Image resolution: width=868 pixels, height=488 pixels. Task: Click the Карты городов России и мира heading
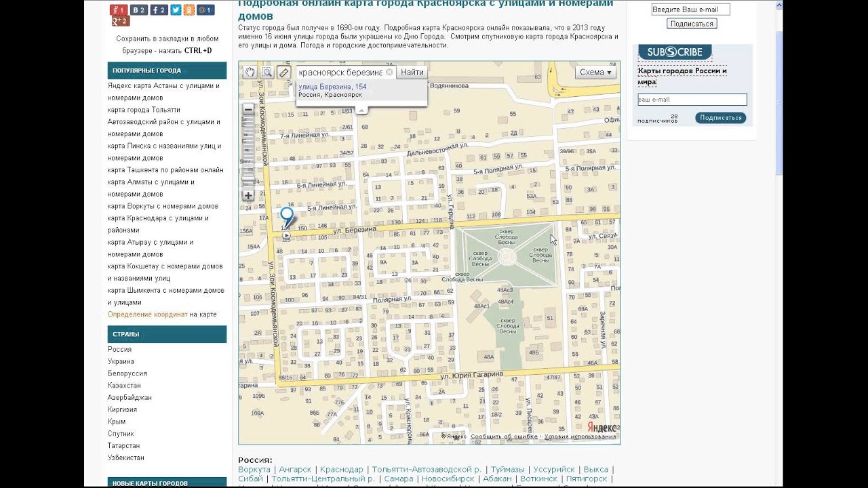[682, 76]
